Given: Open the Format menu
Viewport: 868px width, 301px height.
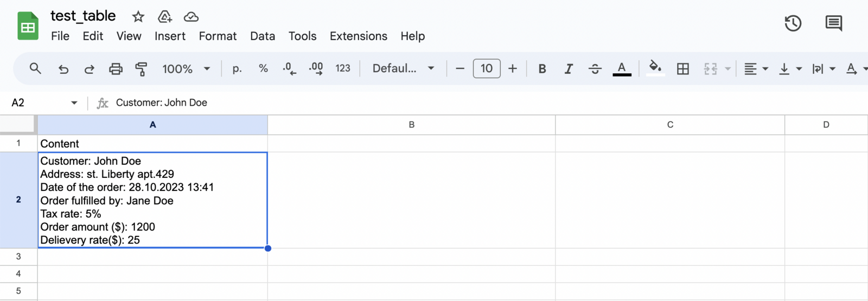Looking at the screenshot, I should pos(218,36).
